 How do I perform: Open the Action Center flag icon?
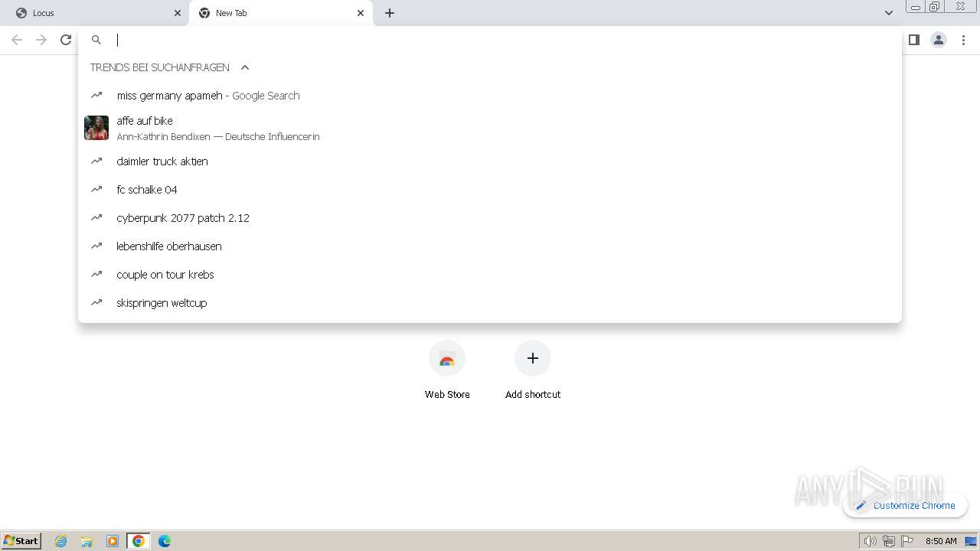(x=907, y=541)
